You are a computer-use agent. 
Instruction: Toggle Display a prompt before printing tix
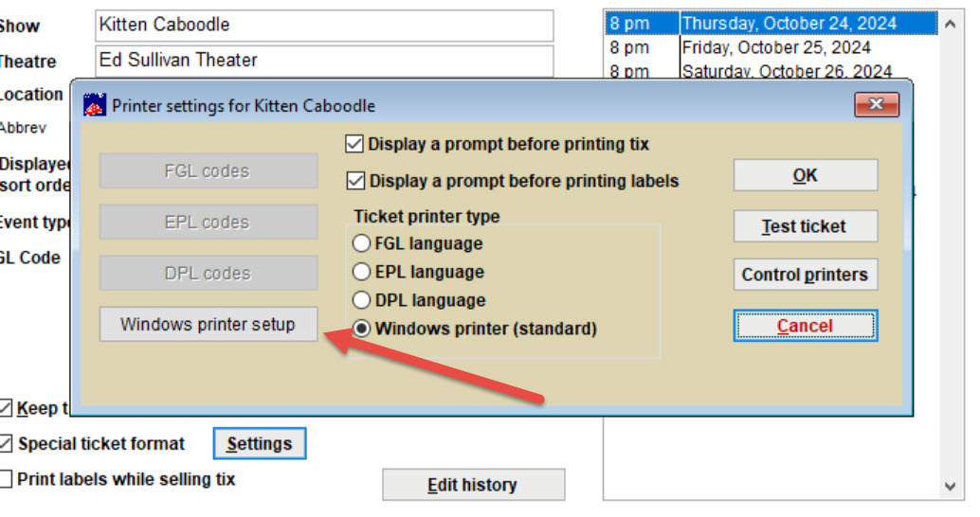click(354, 144)
